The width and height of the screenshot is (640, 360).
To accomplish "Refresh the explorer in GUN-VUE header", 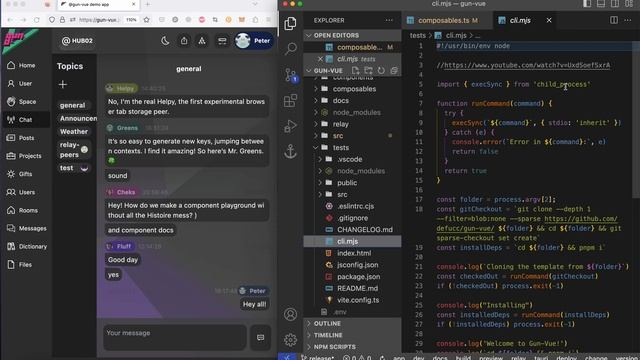I will [x=381, y=71].
